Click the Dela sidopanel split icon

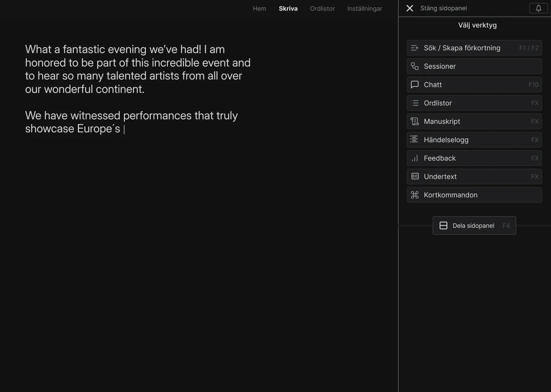[x=443, y=226]
